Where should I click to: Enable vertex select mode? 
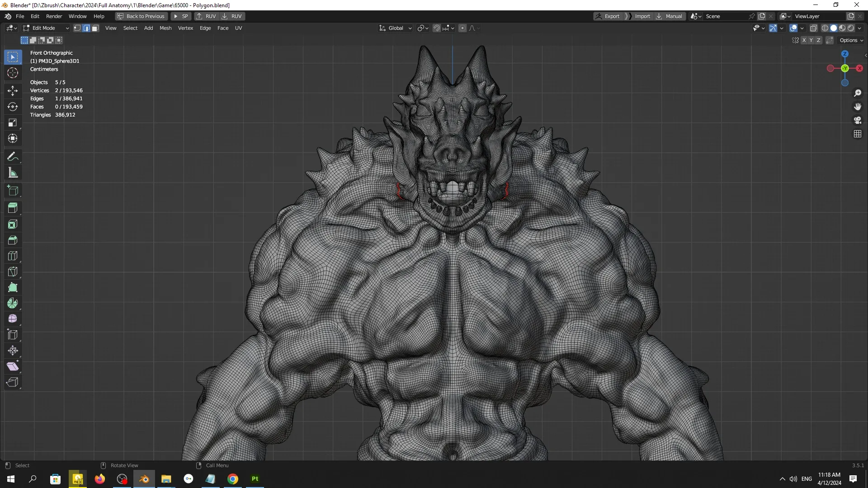[x=77, y=28]
